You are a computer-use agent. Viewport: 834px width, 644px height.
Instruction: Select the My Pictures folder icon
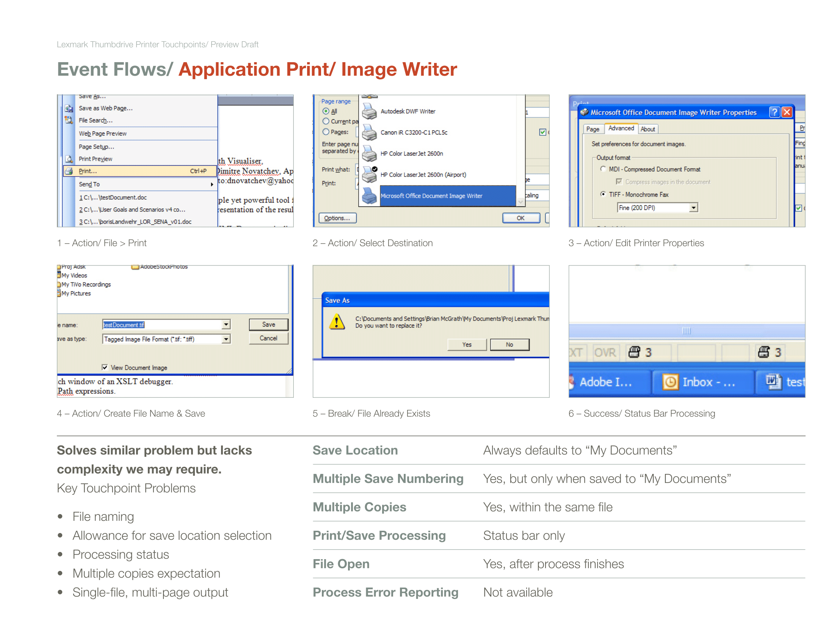(59, 293)
